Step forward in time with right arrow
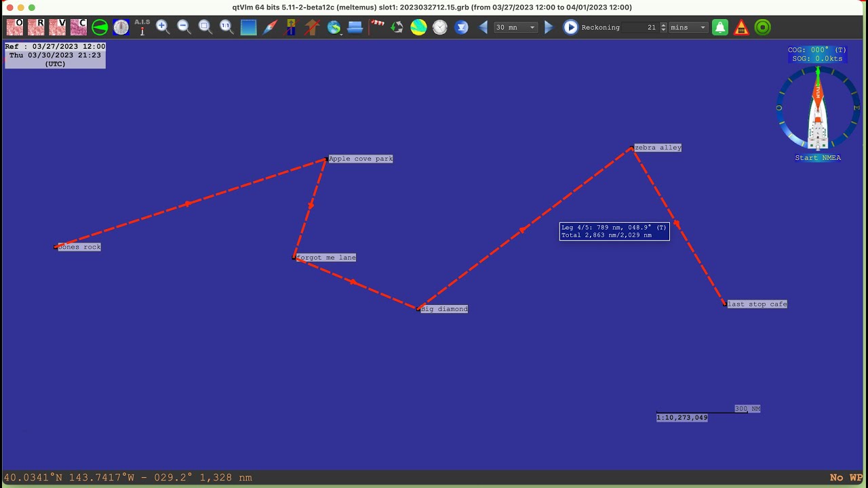This screenshot has width=868, height=488. (x=549, y=27)
